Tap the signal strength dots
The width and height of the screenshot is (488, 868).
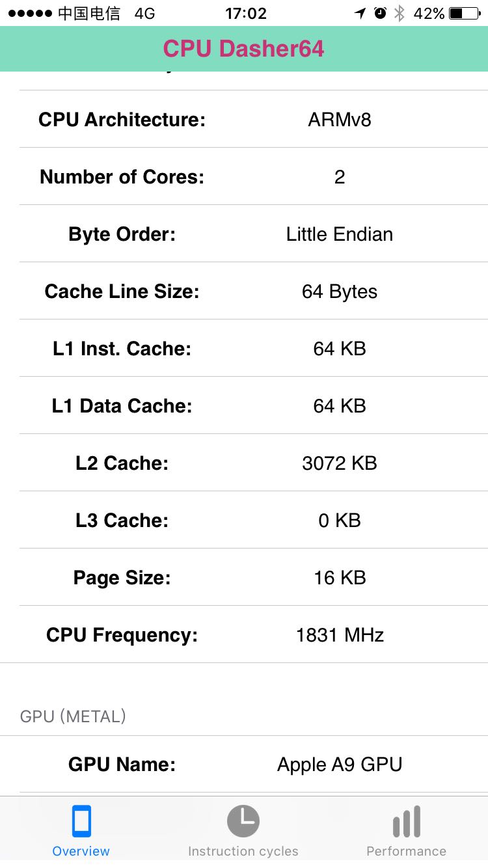pos(29,13)
